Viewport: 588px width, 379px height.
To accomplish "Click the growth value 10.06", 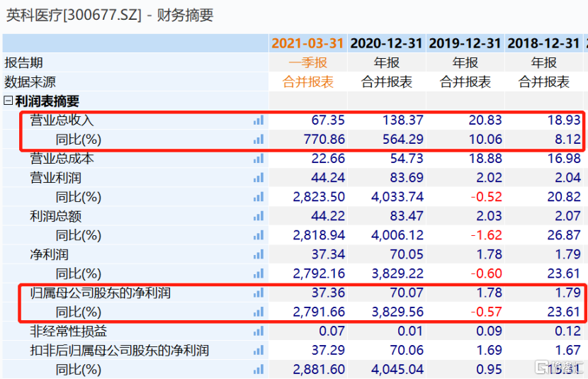I will [485, 140].
